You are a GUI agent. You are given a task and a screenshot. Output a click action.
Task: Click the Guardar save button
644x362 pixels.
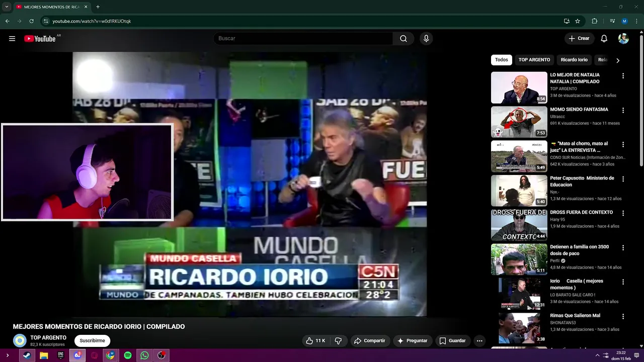(x=452, y=341)
